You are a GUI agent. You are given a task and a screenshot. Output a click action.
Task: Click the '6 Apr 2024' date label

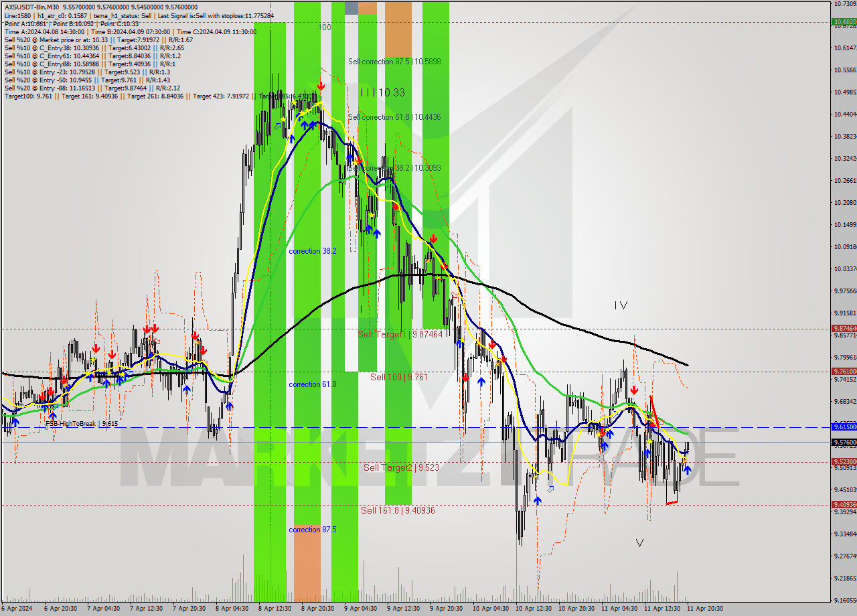point(18,609)
